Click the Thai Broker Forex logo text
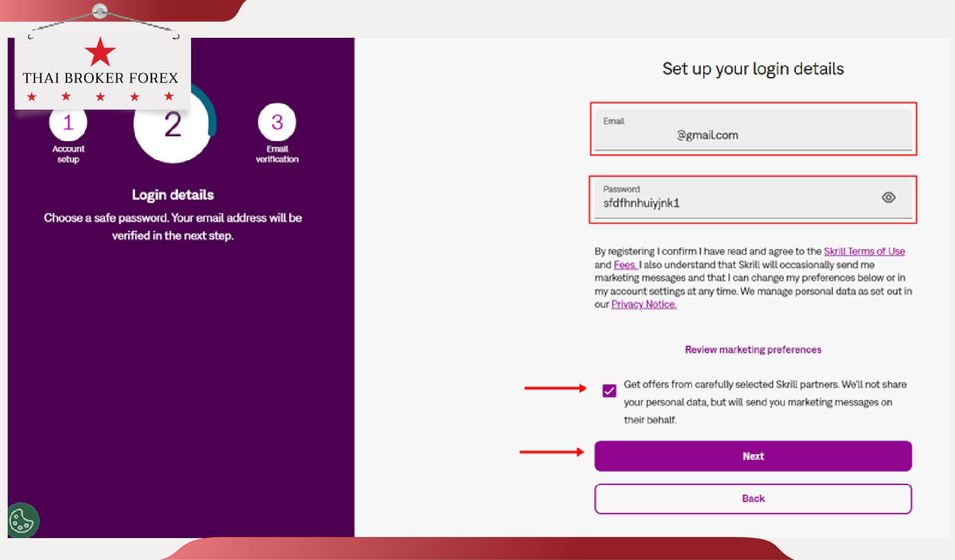Image resolution: width=955 pixels, height=560 pixels. (x=100, y=78)
